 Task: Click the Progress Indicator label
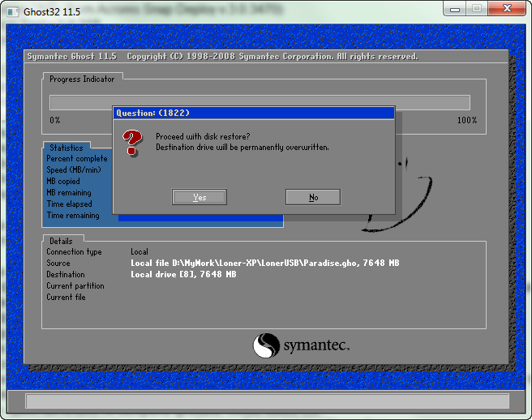click(x=82, y=79)
